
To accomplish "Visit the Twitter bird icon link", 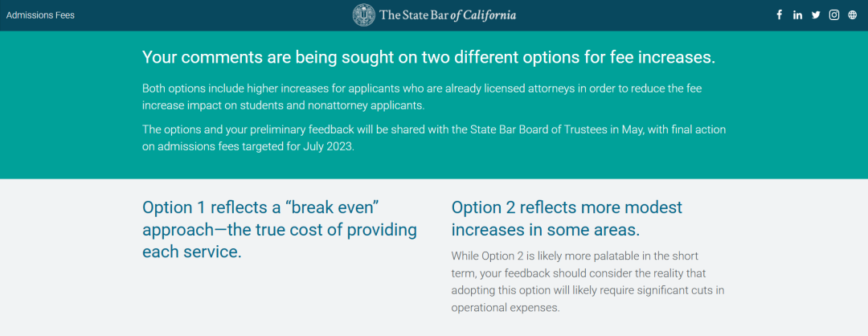I will coord(816,15).
